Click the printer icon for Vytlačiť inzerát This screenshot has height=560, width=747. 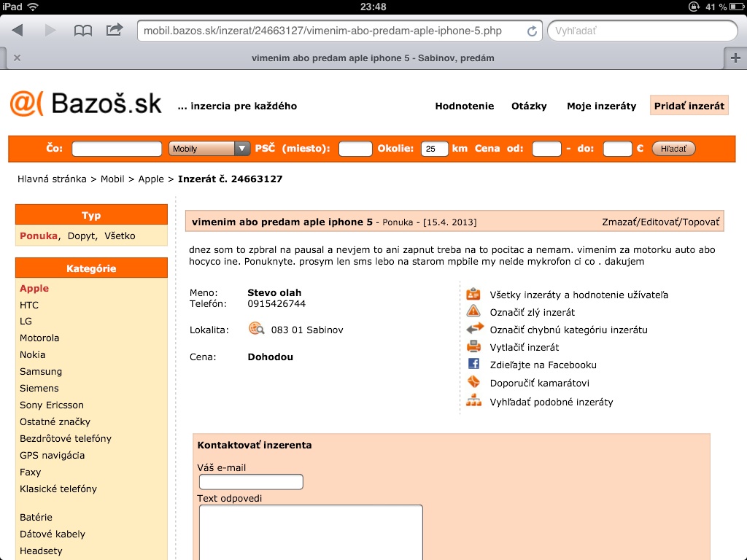tap(474, 346)
